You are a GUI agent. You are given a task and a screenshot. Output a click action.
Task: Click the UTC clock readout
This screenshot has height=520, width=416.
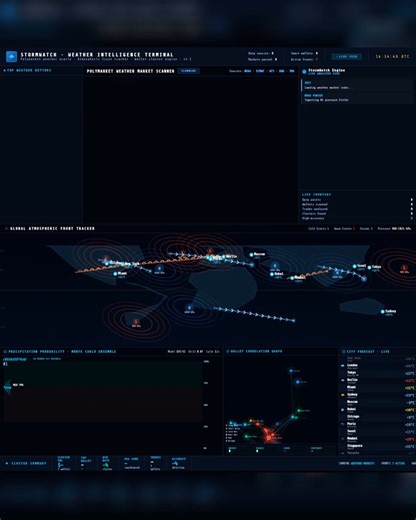(392, 57)
